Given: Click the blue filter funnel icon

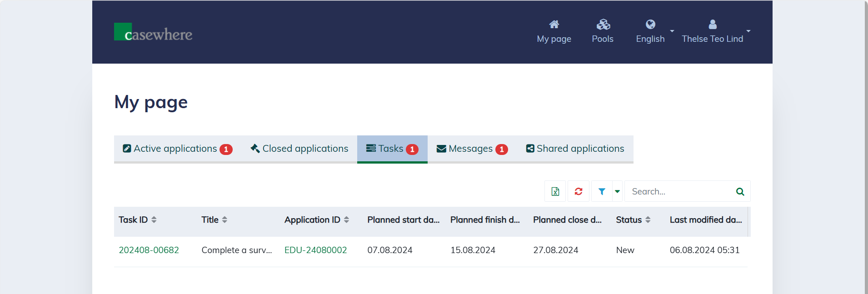Looking at the screenshot, I should (602, 191).
